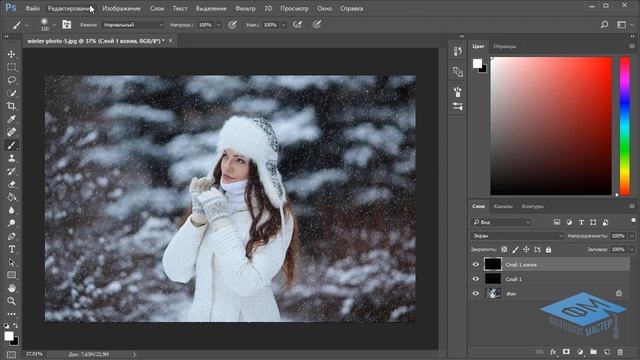Delete layer with trash icon
Image resolution: width=640 pixels, height=360 pixels.
[x=620, y=352]
